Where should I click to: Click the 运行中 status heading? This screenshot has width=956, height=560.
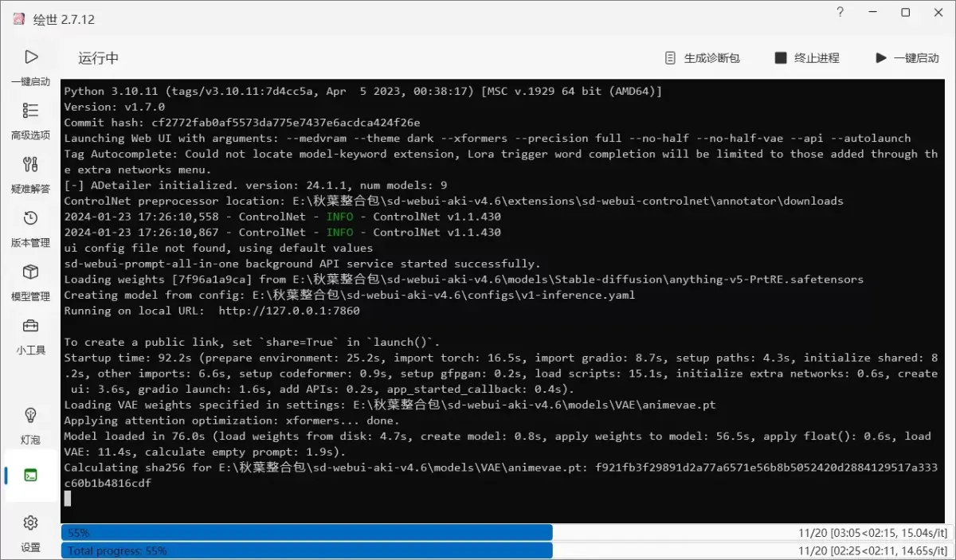coord(98,58)
